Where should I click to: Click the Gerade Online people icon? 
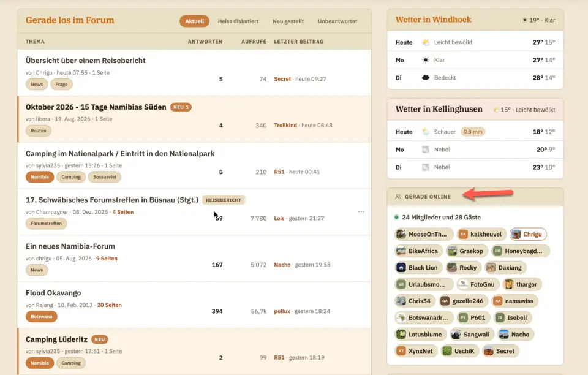(x=398, y=197)
